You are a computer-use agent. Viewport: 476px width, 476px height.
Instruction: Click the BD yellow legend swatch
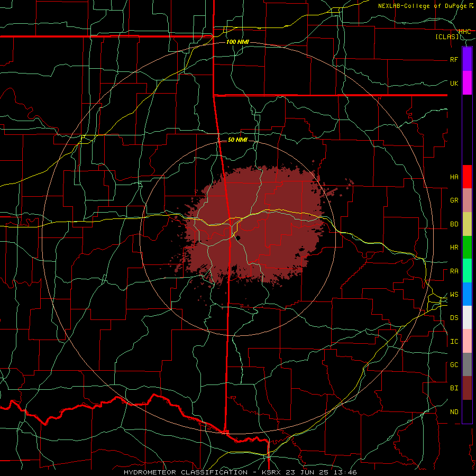(467, 224)
